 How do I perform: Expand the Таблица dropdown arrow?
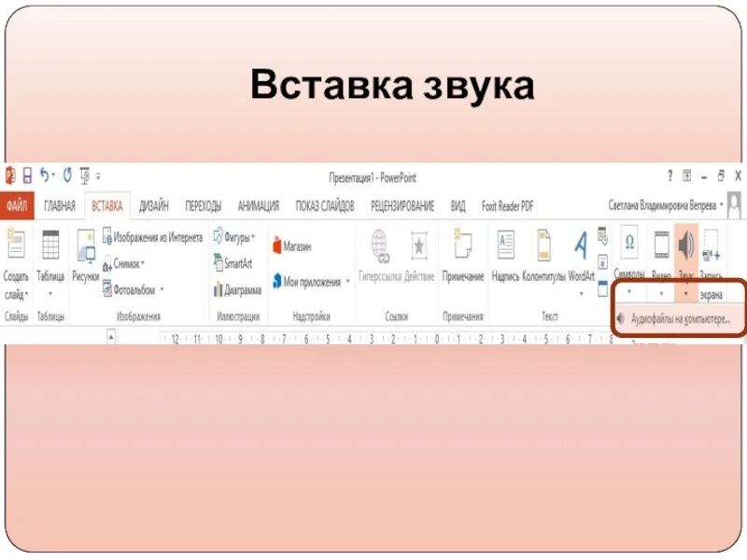click(x=50, y=294)
